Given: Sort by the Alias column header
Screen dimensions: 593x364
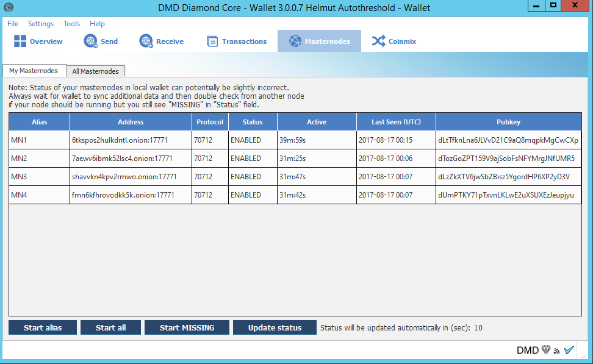Looking at the screenshot, I should point(39,122).
